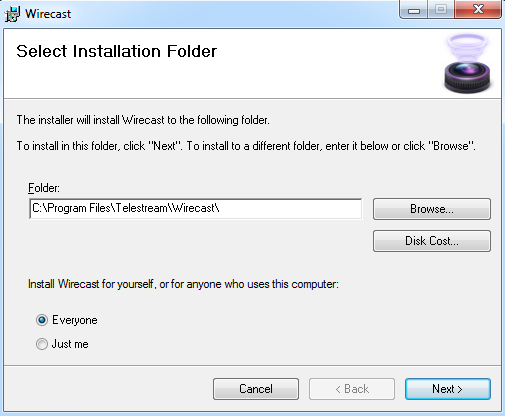The height and width of the screenshot is (416, 505).
Task: Click the "Install Wirecast for yourself" prompt text
Action: pos(183,284)
